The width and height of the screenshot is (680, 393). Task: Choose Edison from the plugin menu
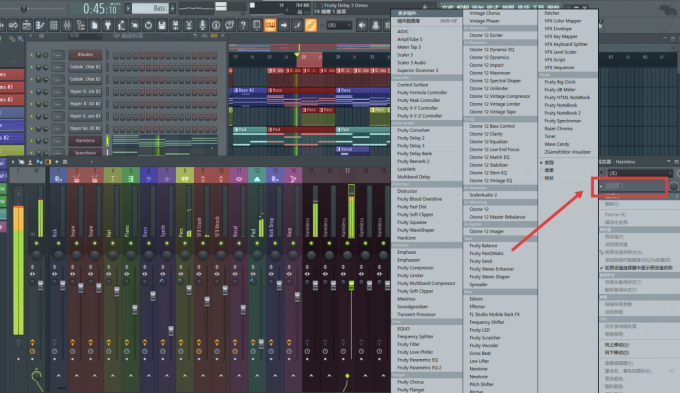click(x=476, y=299)
